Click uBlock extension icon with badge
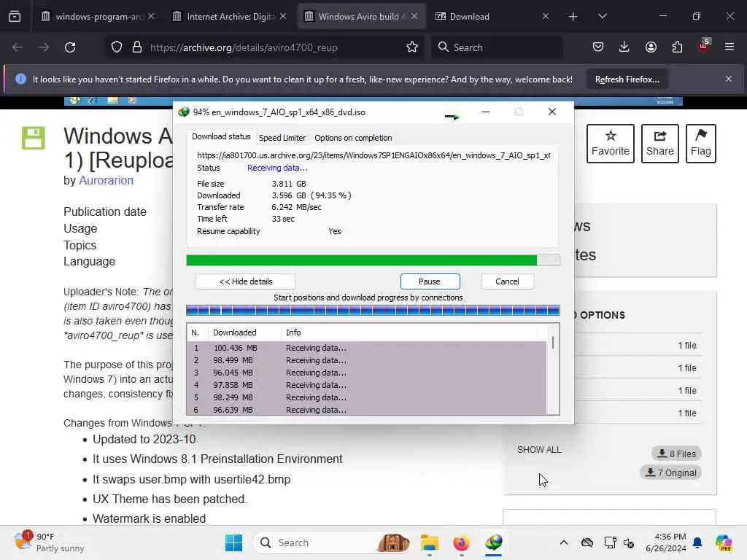The height and width of the screenshot is (560, 747). tap(704, 46)
